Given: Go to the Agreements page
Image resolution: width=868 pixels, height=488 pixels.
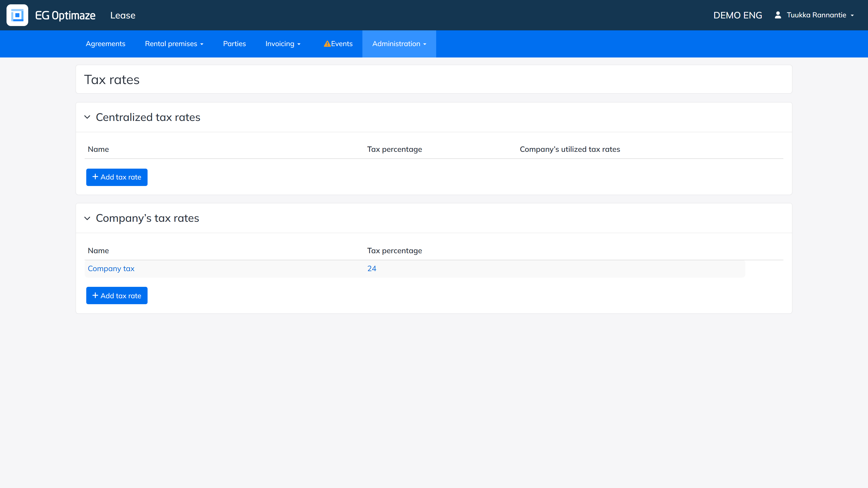Looking at the screenshot, I should (x=106, y=44).
